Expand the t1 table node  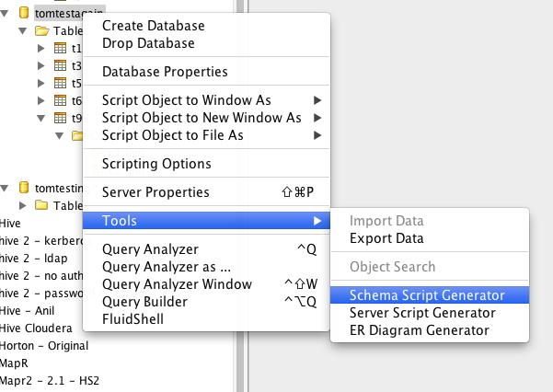click(41, 48)
